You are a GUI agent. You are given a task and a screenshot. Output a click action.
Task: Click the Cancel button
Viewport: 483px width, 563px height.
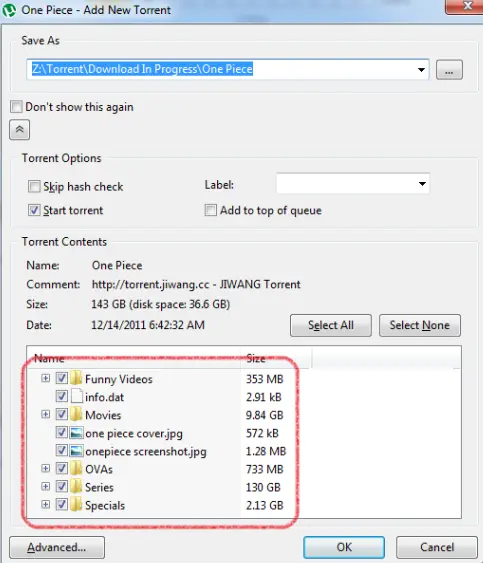click(x=437, y=547)
